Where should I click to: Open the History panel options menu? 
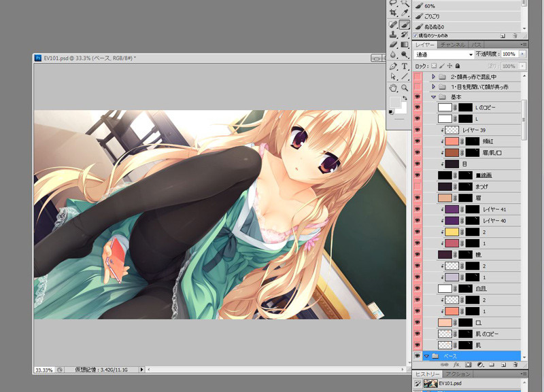pos(523,374)
